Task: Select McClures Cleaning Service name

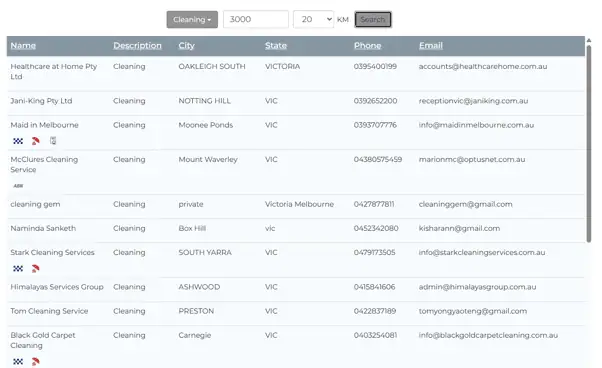Action: [x=44, y=165]
